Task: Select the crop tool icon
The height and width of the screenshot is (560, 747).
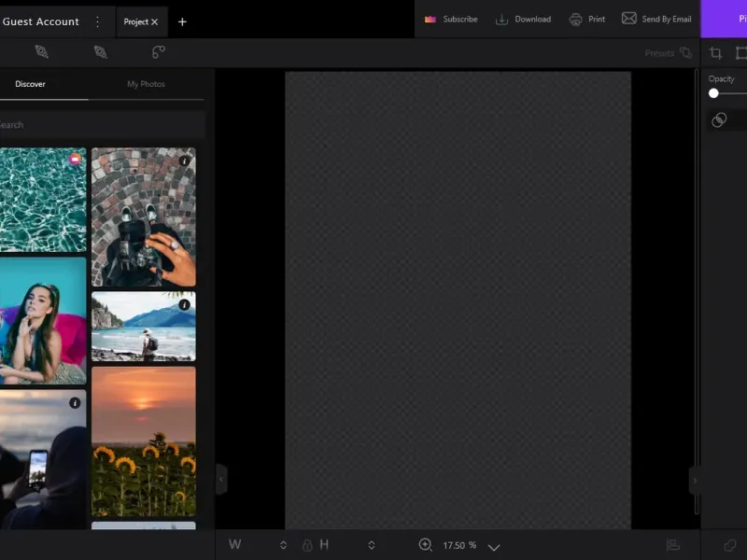Action: click(x=716, y=53)
